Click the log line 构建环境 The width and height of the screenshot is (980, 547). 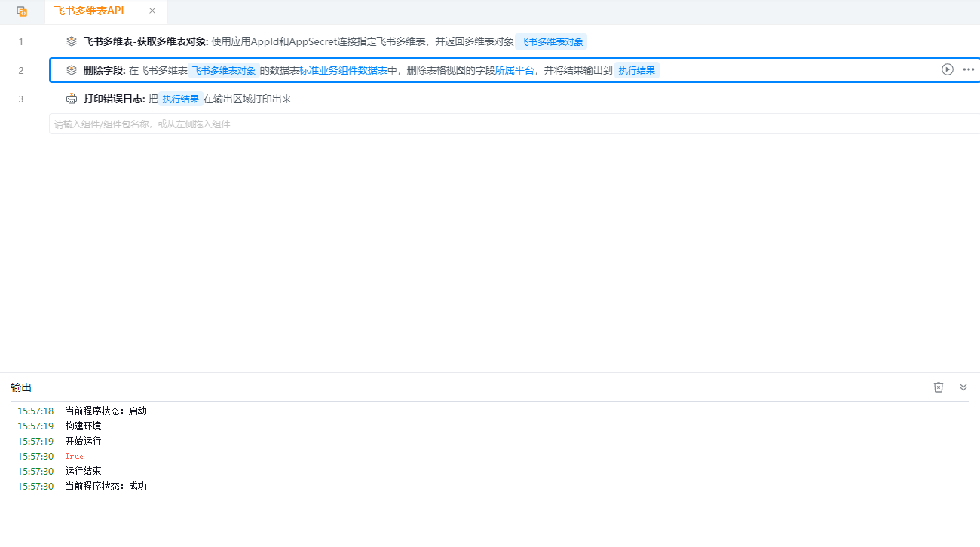coord(83,426)
